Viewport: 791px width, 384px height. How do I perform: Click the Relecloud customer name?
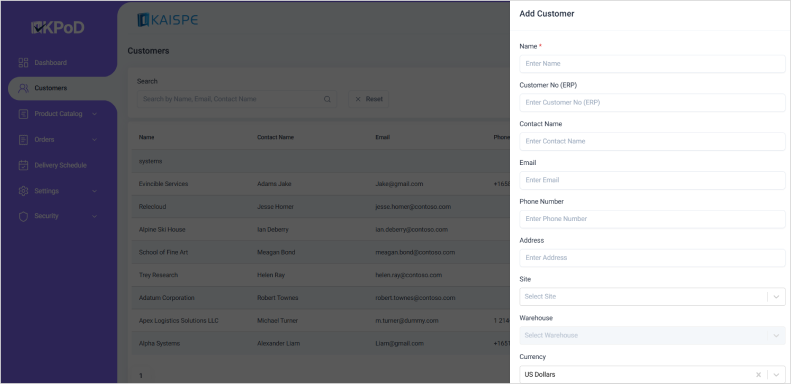152,207
